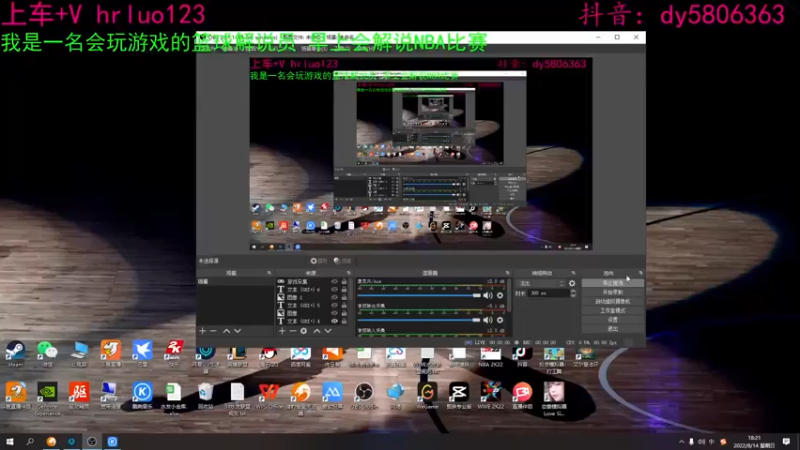This screenshot has height=450, width=800.
Task: Enable Studio Mode (工作室模式) button
Action: pos(613,311)
